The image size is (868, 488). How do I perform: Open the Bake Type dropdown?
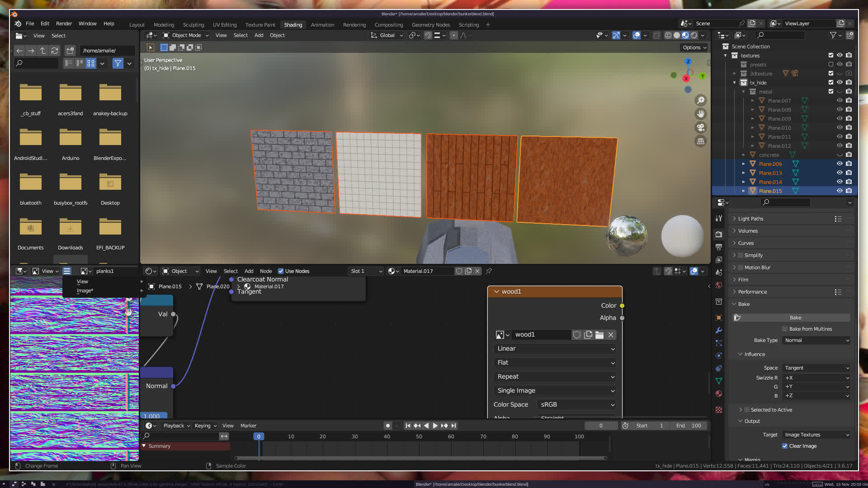pyautogui.click(x=816, y=340)
